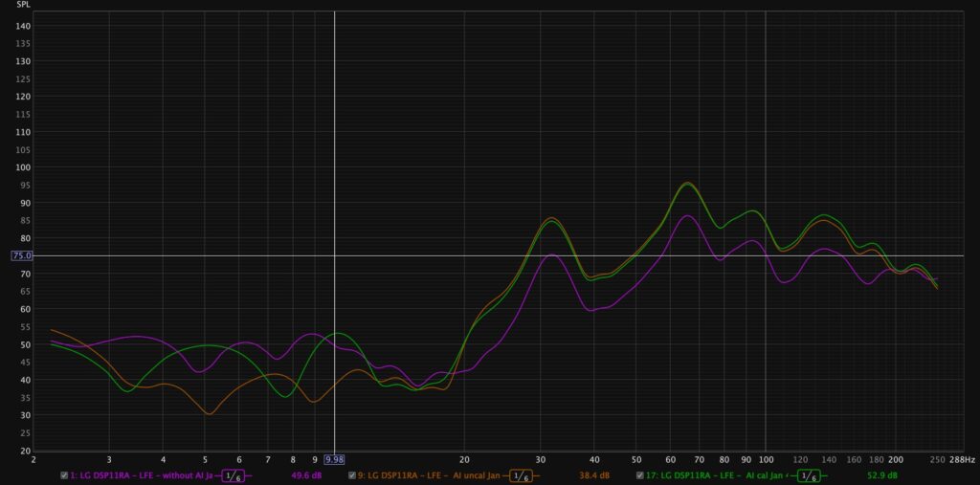Click the green 1/6 smoothing badge
This screenshot has width=980, height=485.
[x=809, y=475]
